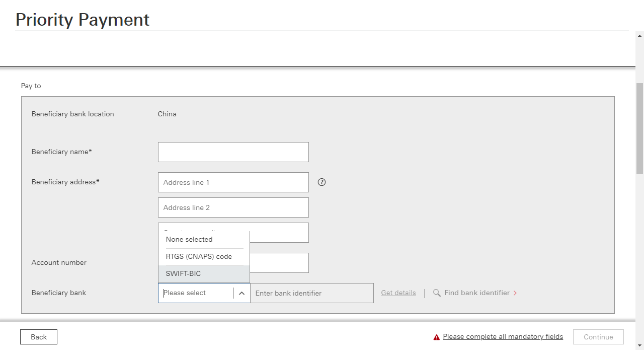The width and height of the screenshot is (644, 353).
Task: Click the scrollbar down arrow
Action: point(640,345)
